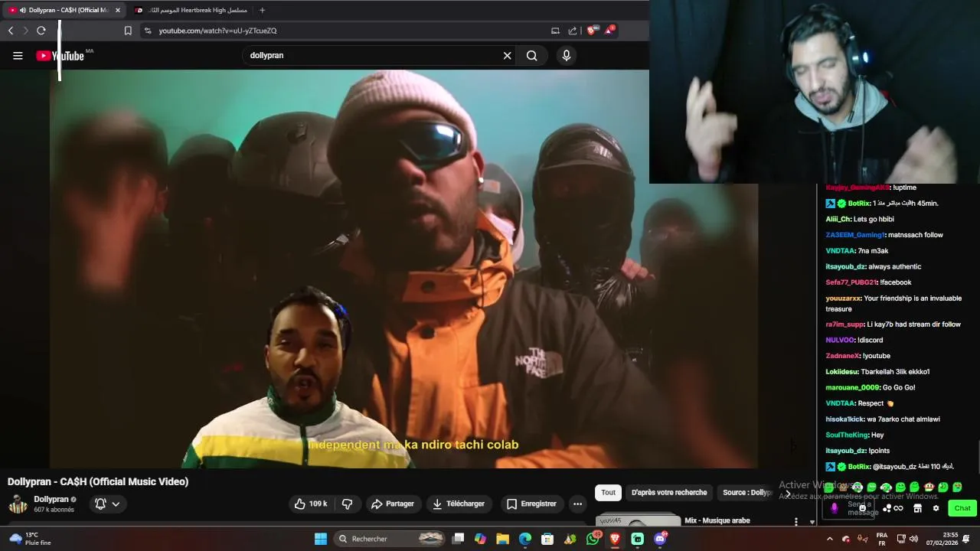Screen dimensions: 980x551
Task: Go forward in browser history
Action: click(25, 31)
